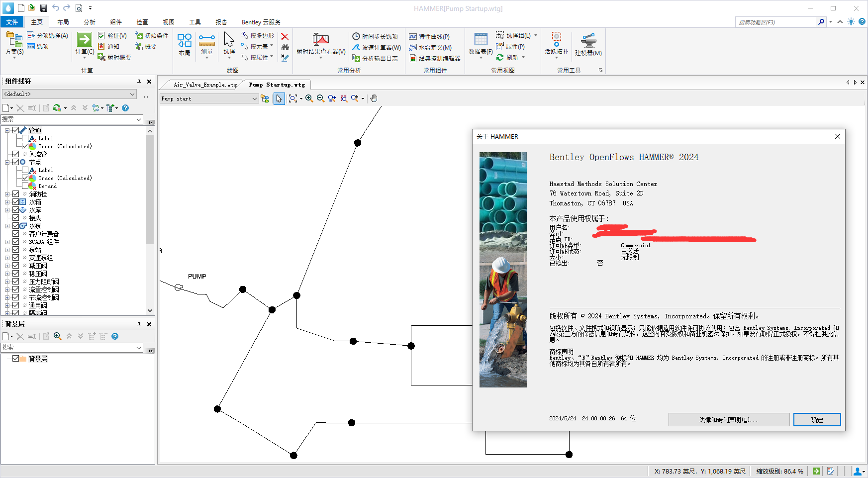Viewport: 868px width, 478px height.
Task: Open the Measure (测量) tool
Action: click(207, 41)
